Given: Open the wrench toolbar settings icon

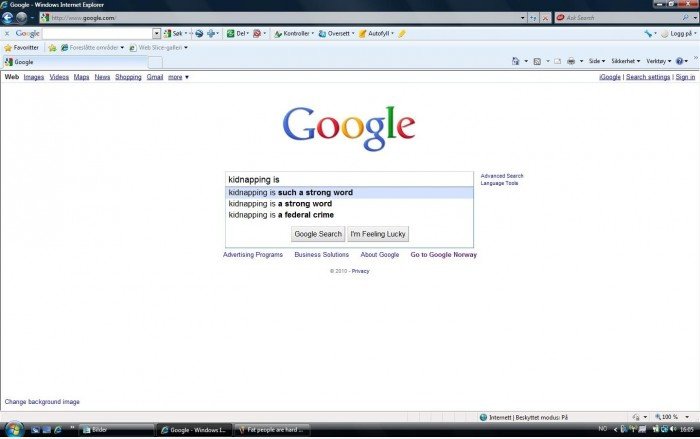Looking at the screenshot, I should tap(648, 33).
